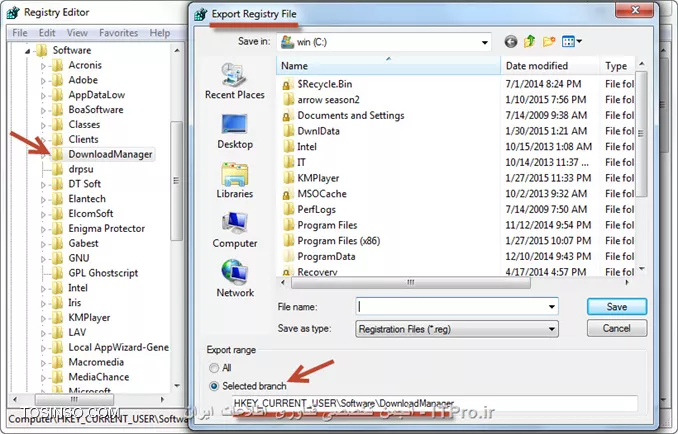Open the View Menu icon dropdown
678x434 pixels.
tap(572, 41)
